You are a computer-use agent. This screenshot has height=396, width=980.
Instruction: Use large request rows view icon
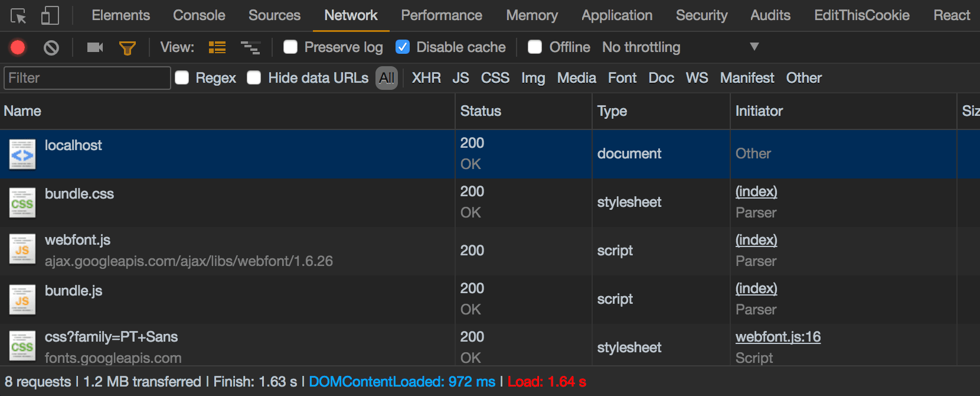coord(217,47)
